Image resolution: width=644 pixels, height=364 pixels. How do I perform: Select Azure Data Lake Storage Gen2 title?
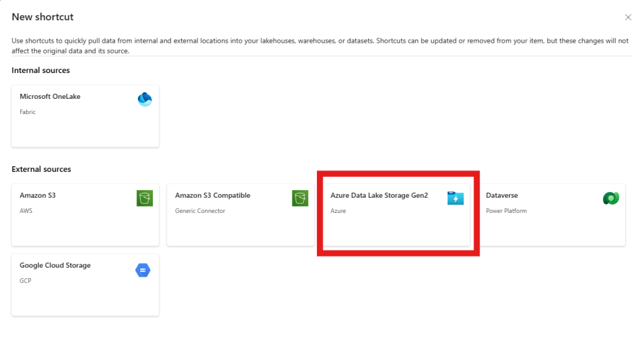379,195
